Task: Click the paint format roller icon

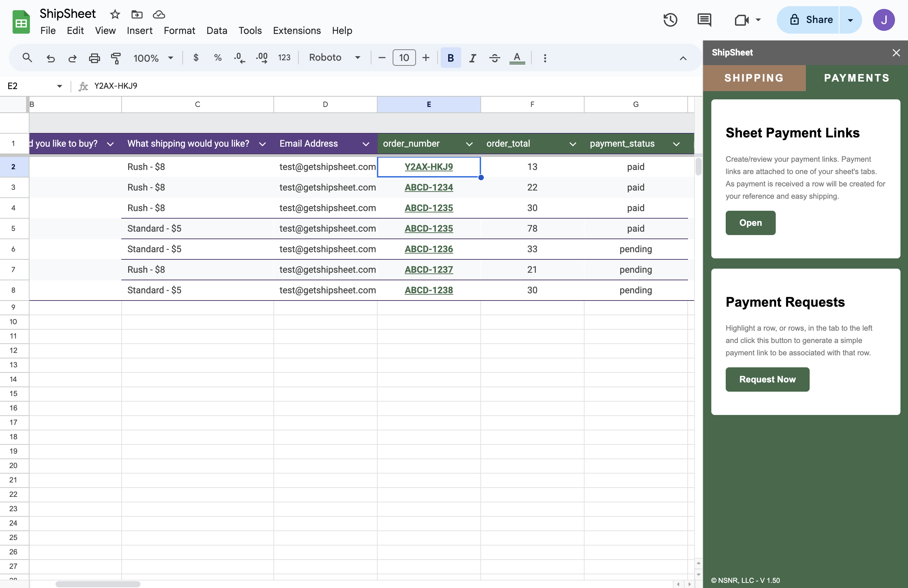Action: [x=115, y=58]
